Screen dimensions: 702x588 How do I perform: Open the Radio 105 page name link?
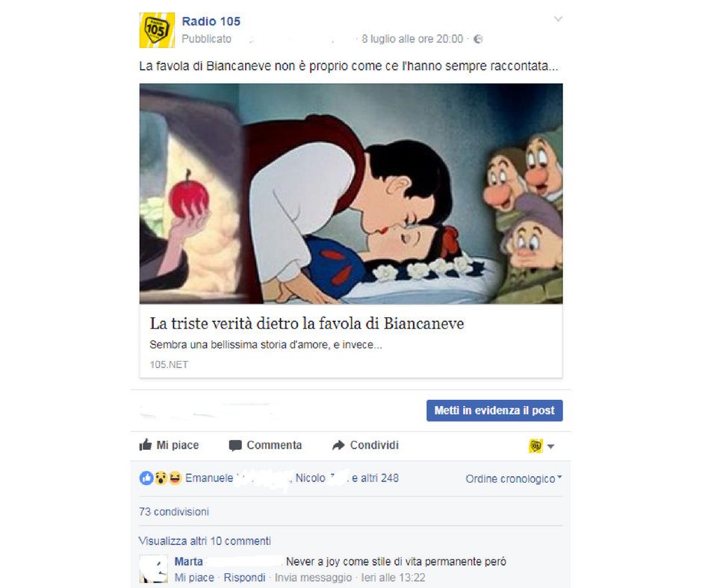coord(211,22)
